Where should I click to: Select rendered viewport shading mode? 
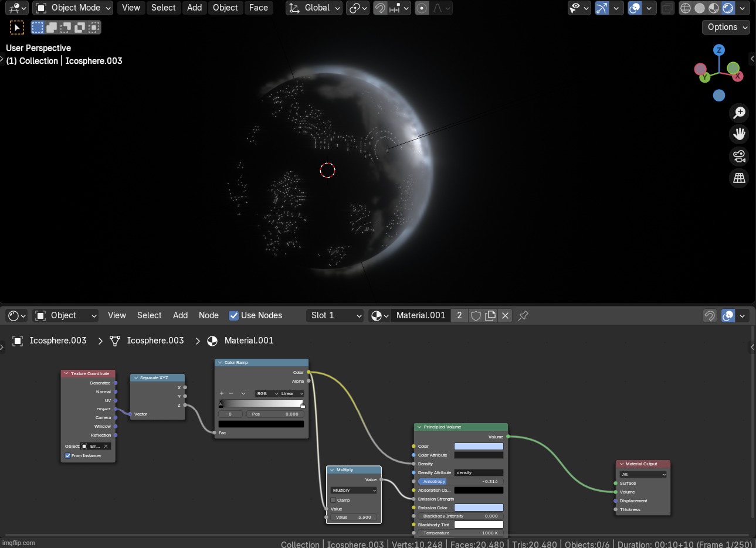pyautogui.click(x=728, y=8)
